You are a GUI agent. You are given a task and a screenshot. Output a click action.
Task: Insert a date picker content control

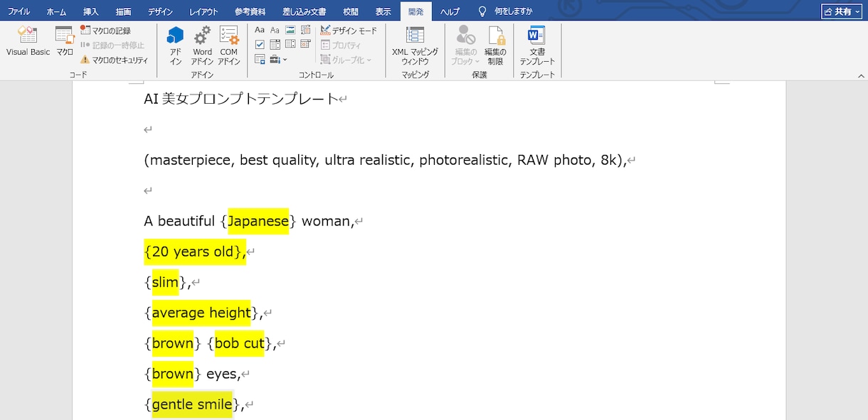pos(306,44)
